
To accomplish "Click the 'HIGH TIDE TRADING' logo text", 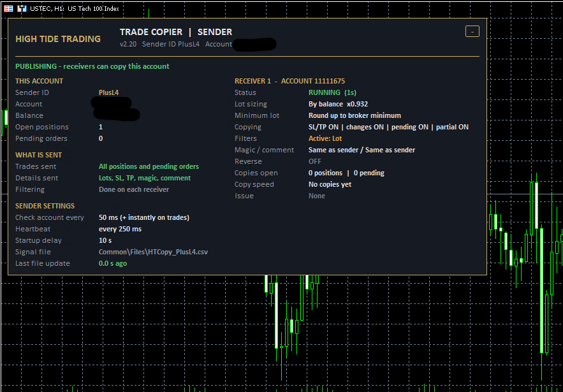I will point(58,39).
